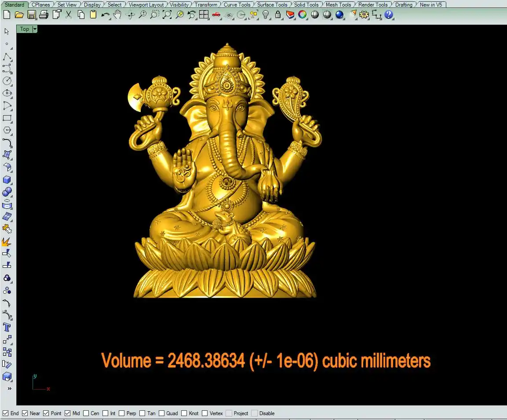Expand more tools chevron in sidebar
507x420 pixels.
(x=9, y=389)
